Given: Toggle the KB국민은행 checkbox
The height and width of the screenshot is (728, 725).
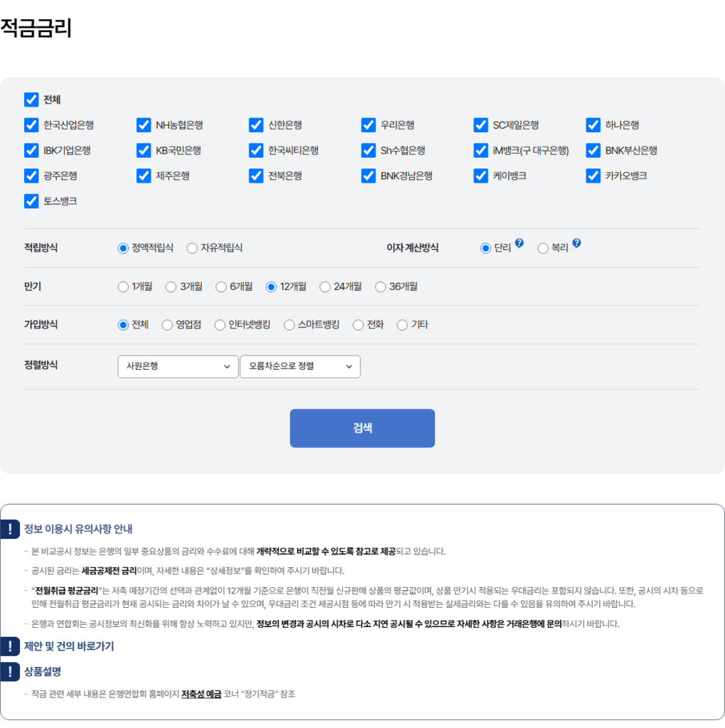Looking at the screenshot, I should [144, 151].
